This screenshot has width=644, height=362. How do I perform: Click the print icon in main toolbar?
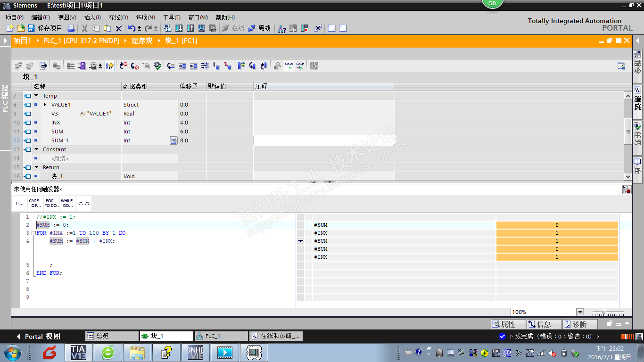(71, 28)
